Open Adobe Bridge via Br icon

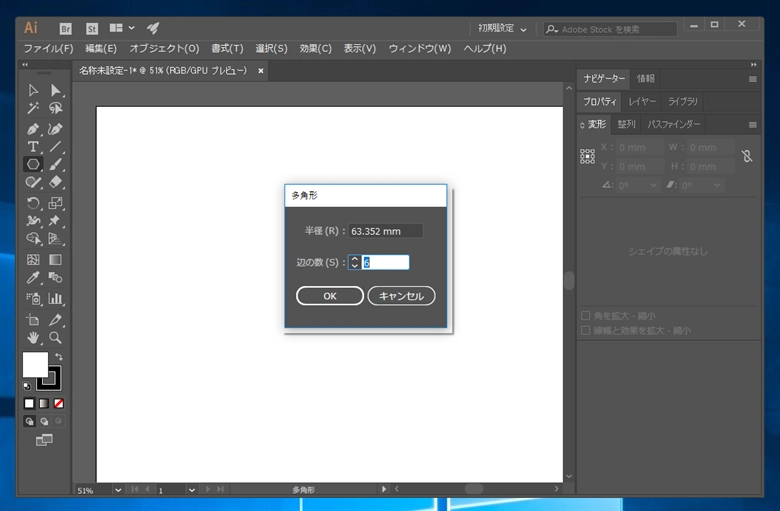click(x=66, y=29)
